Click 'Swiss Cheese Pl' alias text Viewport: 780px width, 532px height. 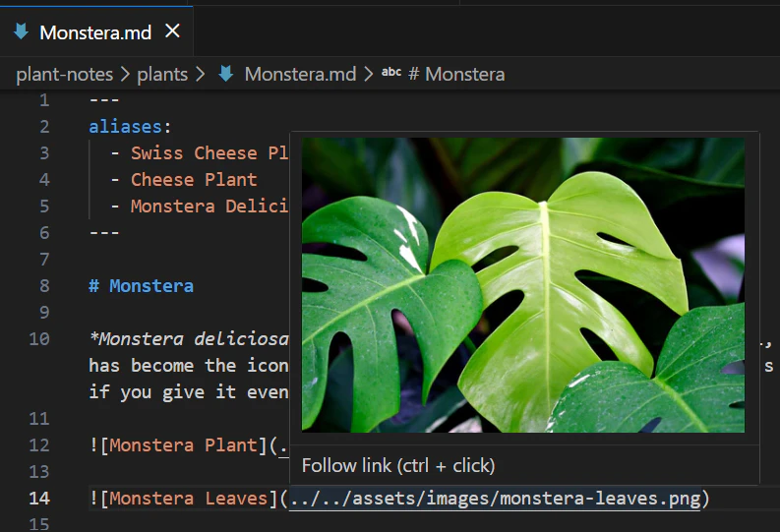(210, 152)
